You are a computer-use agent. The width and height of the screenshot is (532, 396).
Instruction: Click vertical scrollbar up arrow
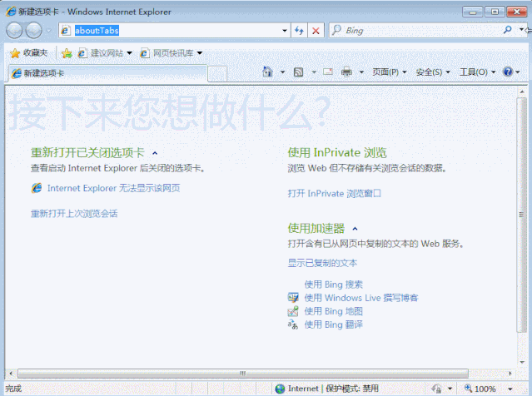[x=522, y=92]
